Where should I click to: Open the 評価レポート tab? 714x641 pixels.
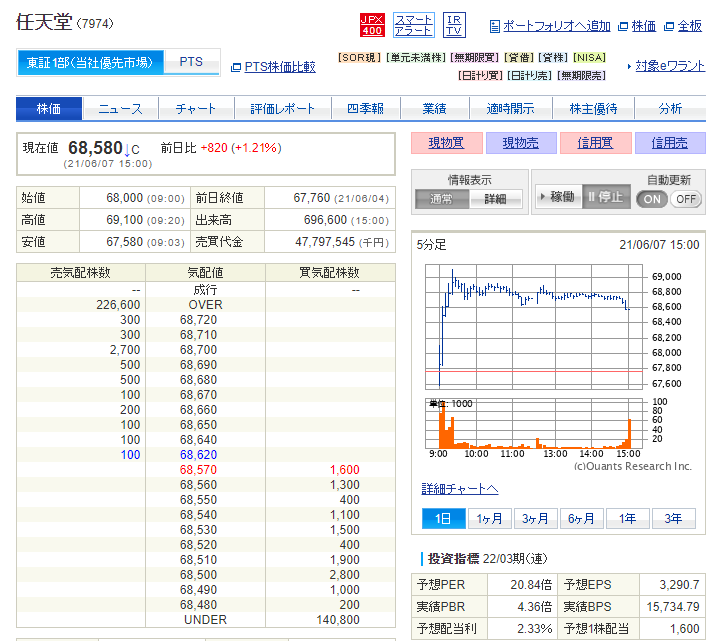pyautogui.click(x=283, y=109)
